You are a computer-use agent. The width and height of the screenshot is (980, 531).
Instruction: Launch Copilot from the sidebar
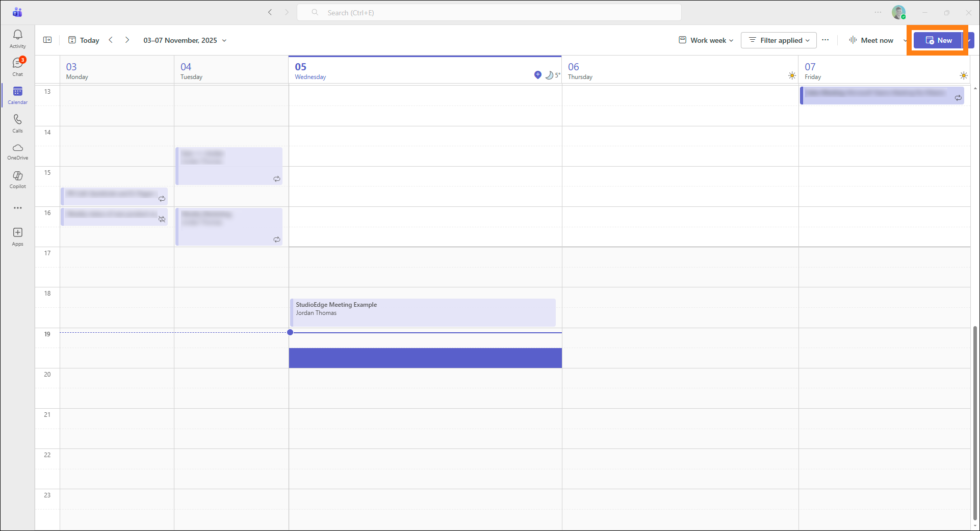pyautogui.click(x=17, y=179)
